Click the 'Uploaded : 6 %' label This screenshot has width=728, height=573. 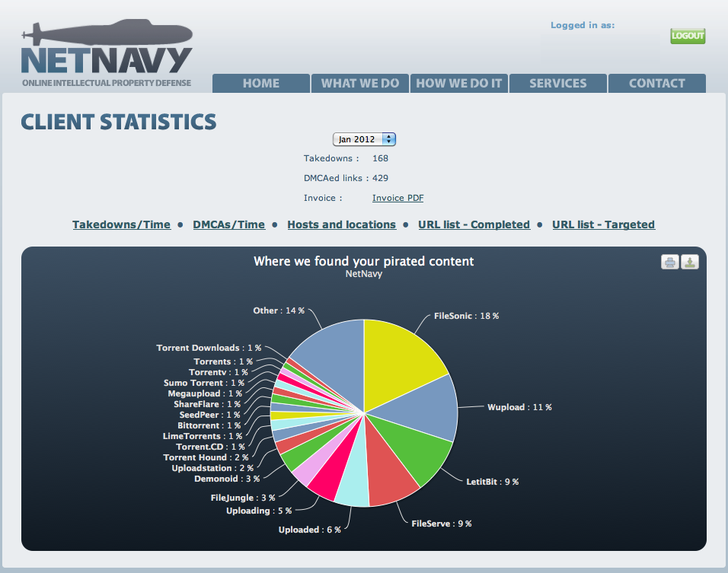point(310,530)
